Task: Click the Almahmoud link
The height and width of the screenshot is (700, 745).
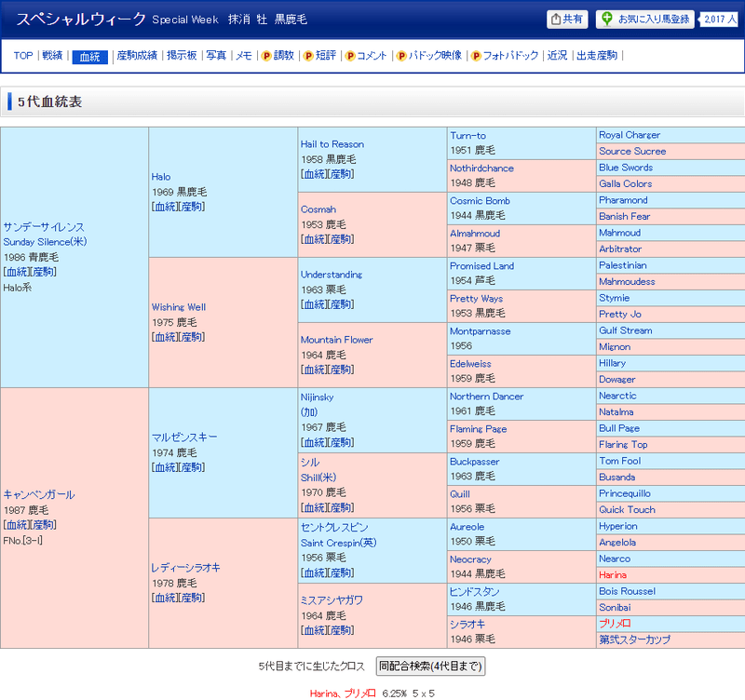Action: 475,234
